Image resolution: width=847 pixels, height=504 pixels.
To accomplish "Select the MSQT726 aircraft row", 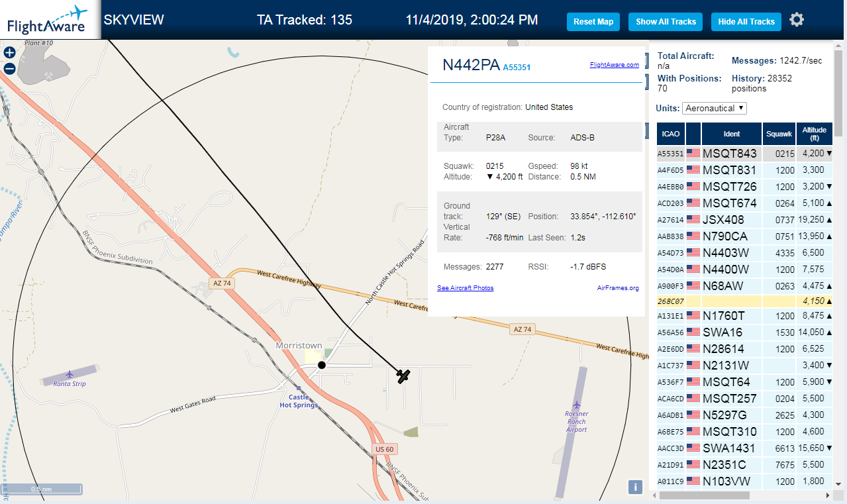I will [x=744, y=187].
